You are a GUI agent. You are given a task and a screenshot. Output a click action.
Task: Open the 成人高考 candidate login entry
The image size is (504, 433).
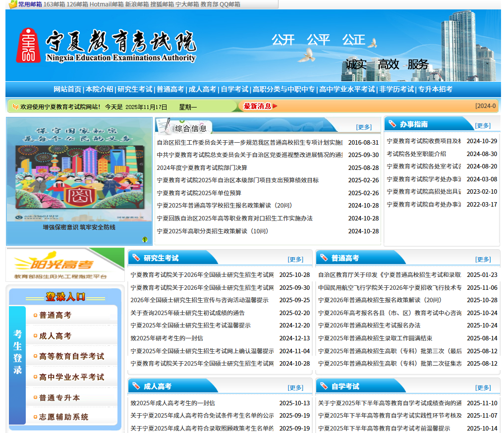tap(56, 335)
